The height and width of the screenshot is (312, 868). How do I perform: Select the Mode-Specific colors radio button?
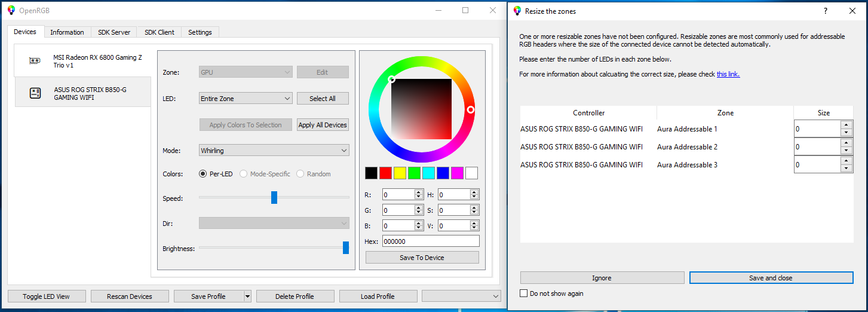(x=244, y=174)
